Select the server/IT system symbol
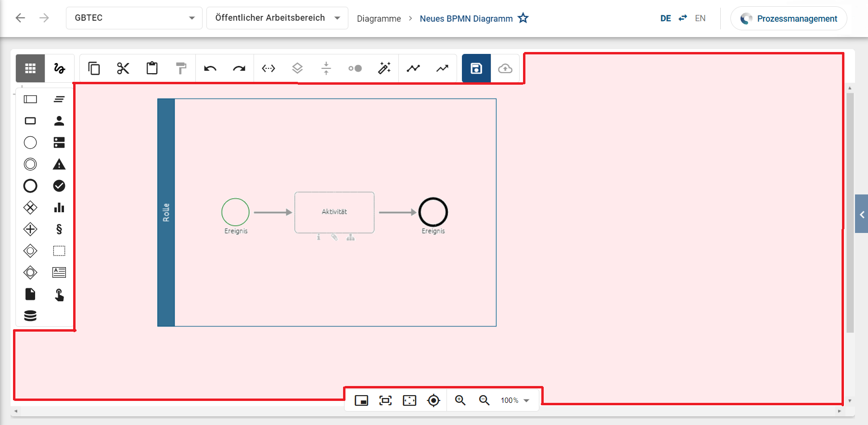 pos(59,142)
